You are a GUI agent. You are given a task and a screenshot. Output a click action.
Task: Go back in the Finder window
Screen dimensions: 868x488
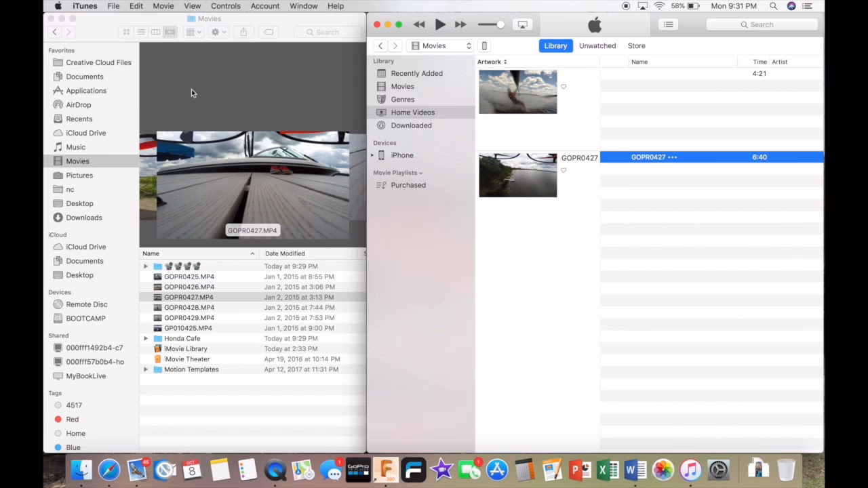(55, 32)
